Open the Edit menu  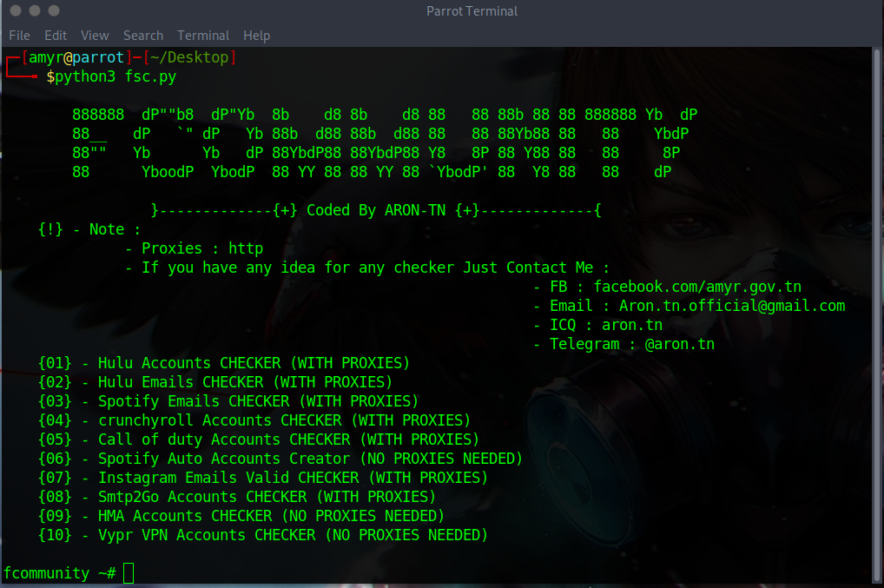point(56,36)
